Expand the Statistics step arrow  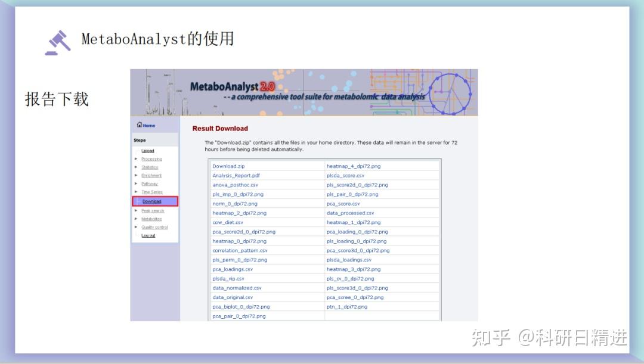pos(136,167)
